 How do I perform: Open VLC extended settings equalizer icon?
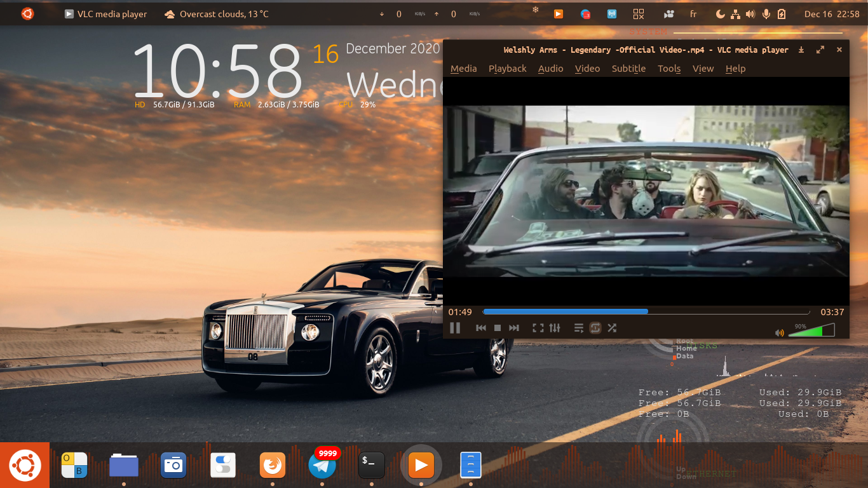coord(555,328)
